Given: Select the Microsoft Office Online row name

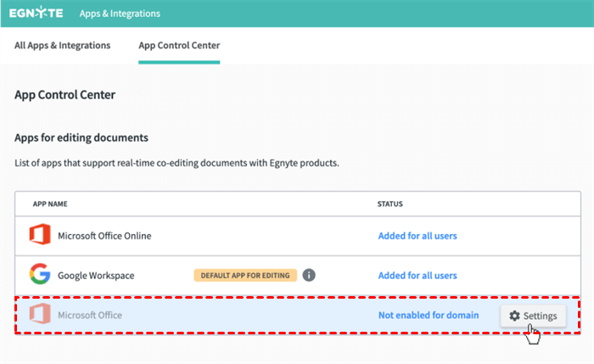Looking at the screenshot, I should click(x=104, y=235).
